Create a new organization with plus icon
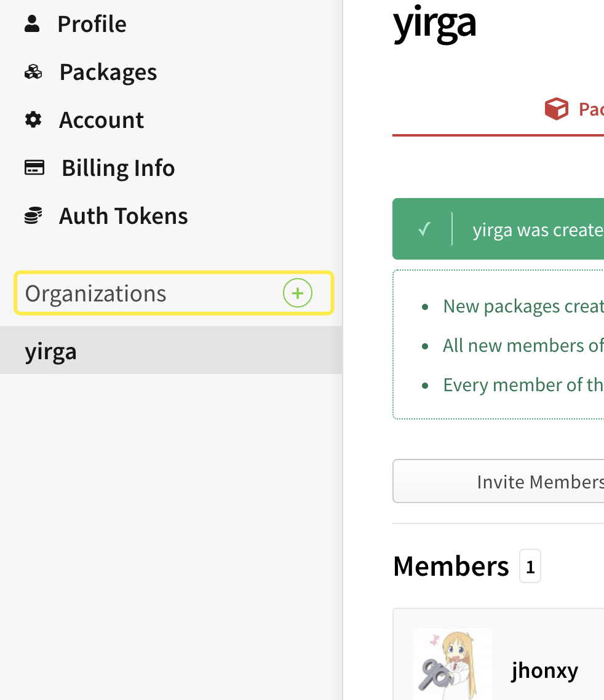 pyautogui.click(x=298, y=293)
